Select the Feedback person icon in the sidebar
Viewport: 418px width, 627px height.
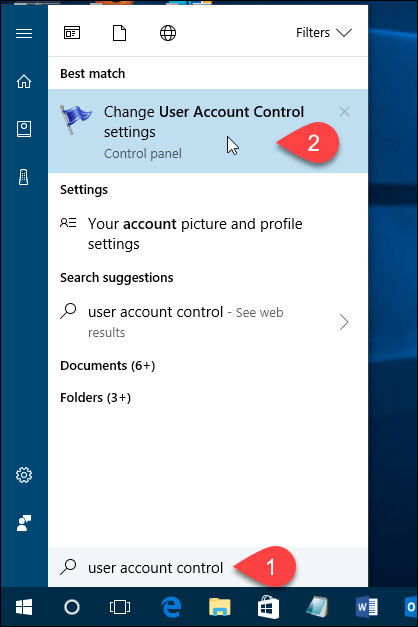pyautogui.click(x=24, y=523)
